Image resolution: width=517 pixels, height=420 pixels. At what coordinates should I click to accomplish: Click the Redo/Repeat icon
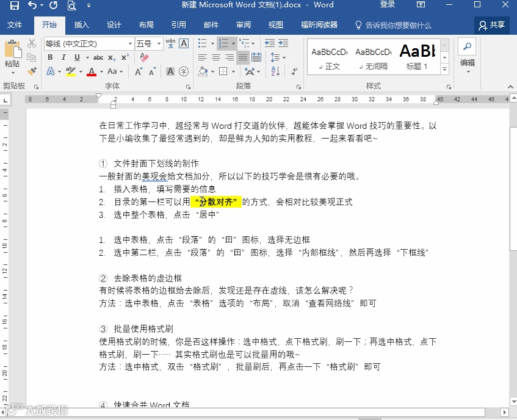(54, 5)
